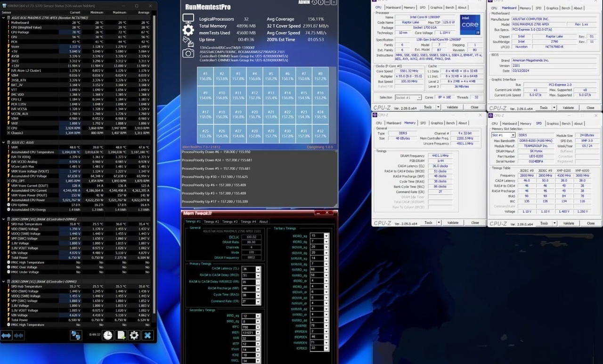Open About tab in Mem TweakIt
This screenshot has width=603, height=364.
coord(263,221)
